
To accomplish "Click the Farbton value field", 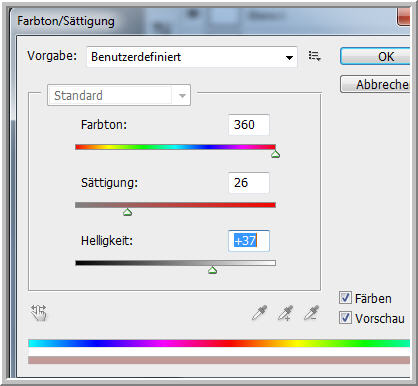I will (249, 125).
